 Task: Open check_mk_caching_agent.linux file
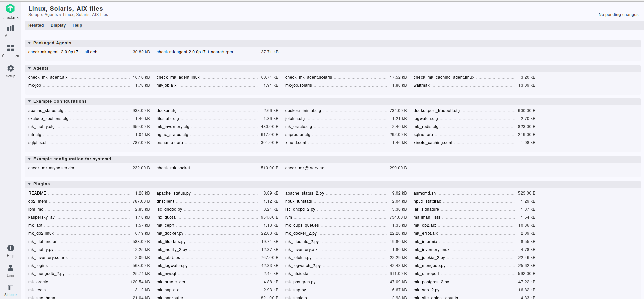[444, 77]
